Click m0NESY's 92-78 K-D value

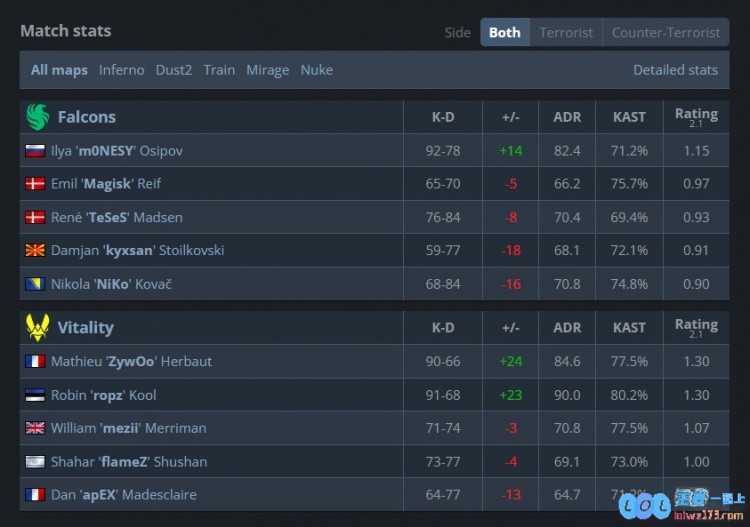tap(443, 151)
